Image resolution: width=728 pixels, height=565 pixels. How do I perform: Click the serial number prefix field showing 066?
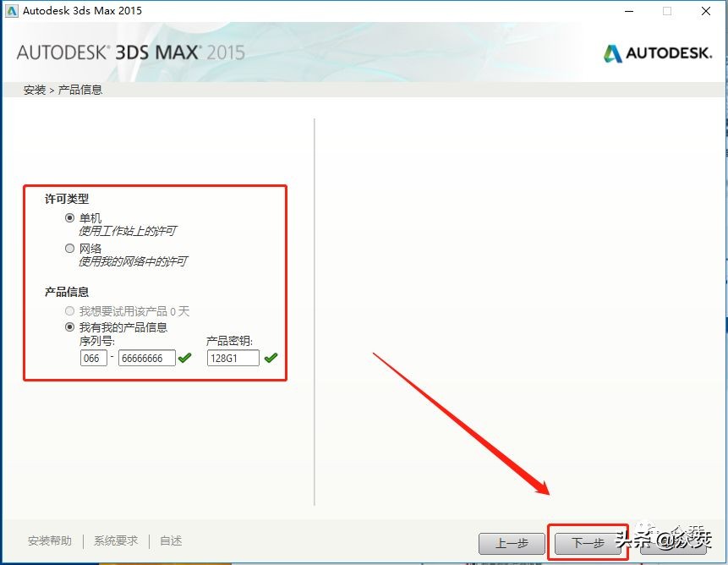click(94, 358)
